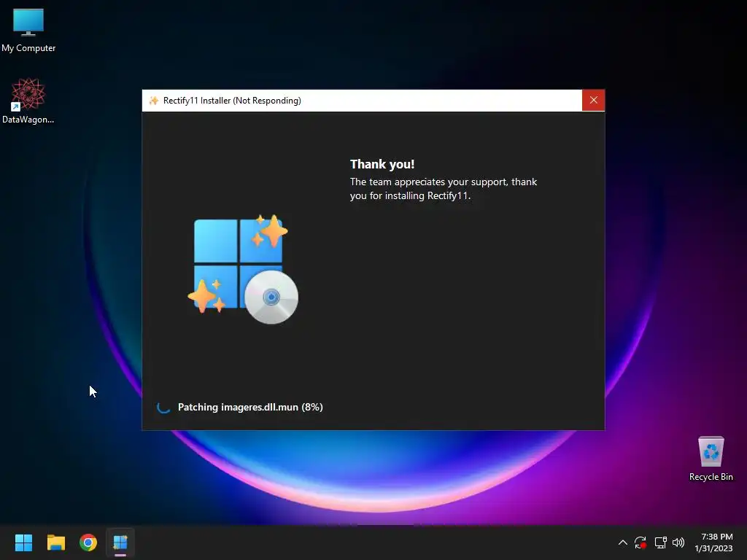Click the Patching imageres.dll.mun status text

click(250, 407)
